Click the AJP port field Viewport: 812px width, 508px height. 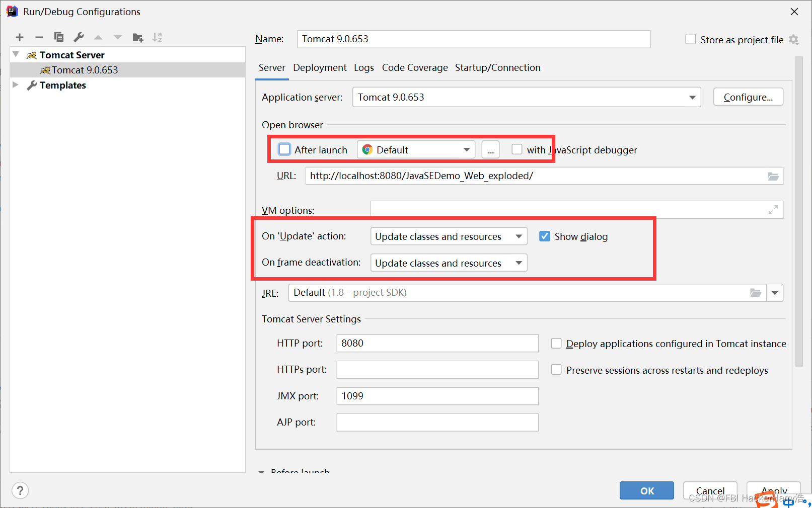pos(437,422)
